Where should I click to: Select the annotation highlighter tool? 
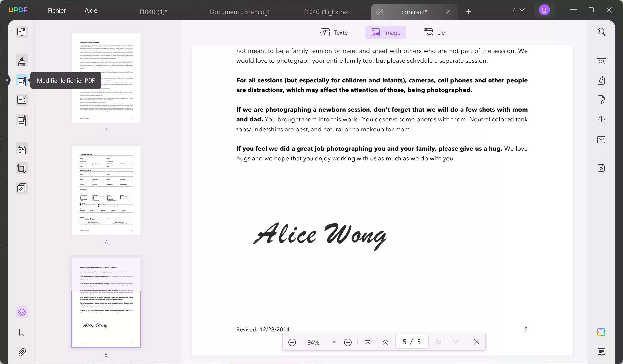pyautogui.click(x=22, y=61)
